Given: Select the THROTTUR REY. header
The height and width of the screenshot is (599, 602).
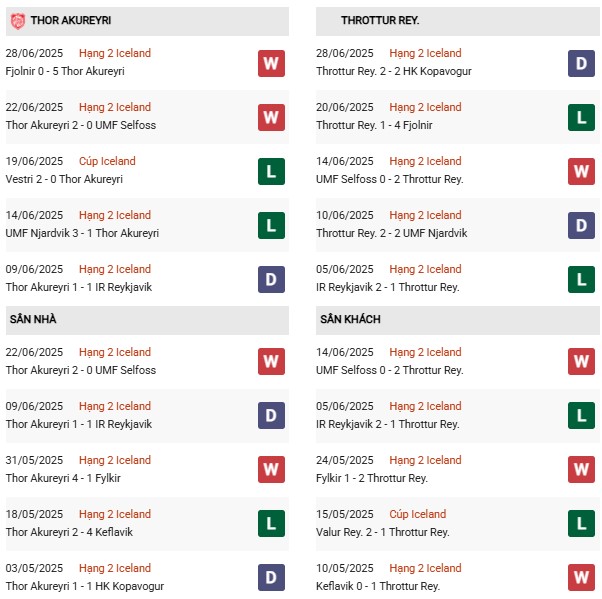Looking at the screenshot, I should pyautogui.click(x=458, y=21).
